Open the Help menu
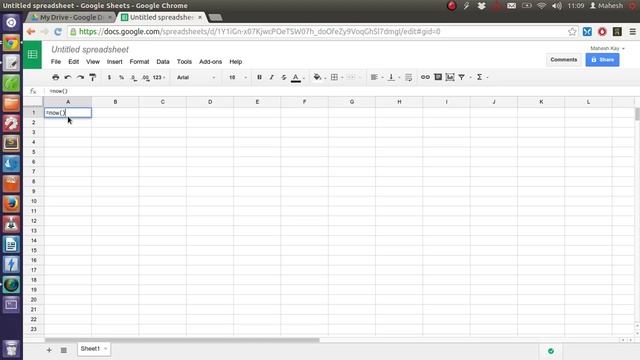Viewport: 640px width, 360px height. point(236,62)
